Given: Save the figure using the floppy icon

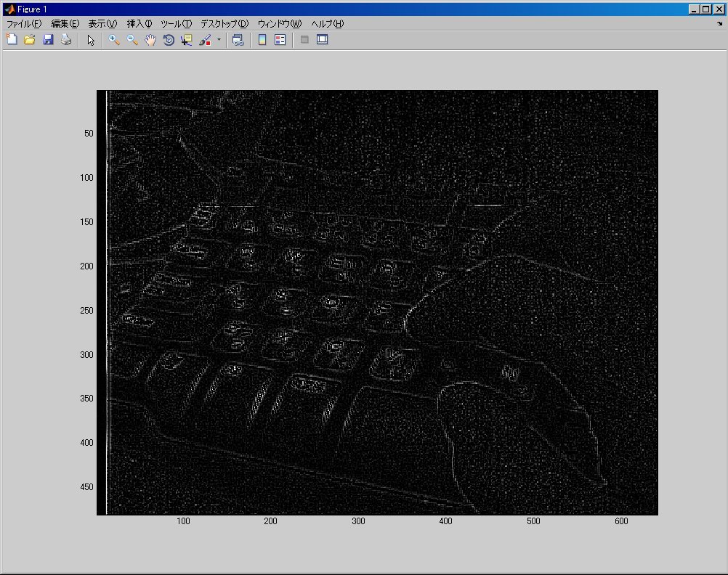Looking at the screenshot, I should [48, 40].
